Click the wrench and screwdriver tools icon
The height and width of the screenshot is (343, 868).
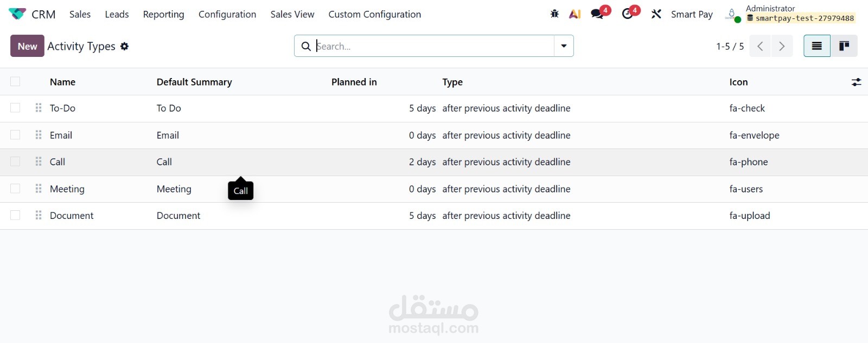(x=656, y=14)
